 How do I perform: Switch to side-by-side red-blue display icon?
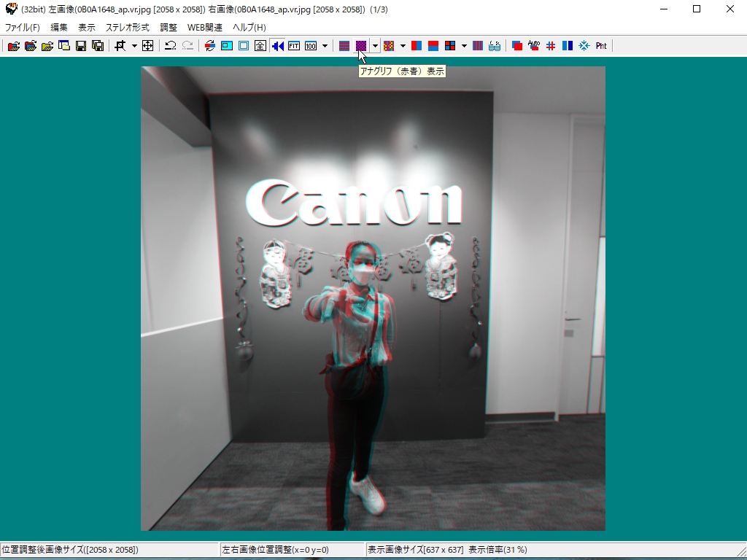(417, 46)
